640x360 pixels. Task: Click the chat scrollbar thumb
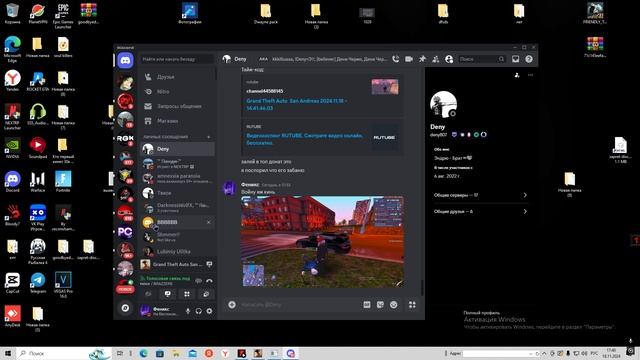(422, 288)
